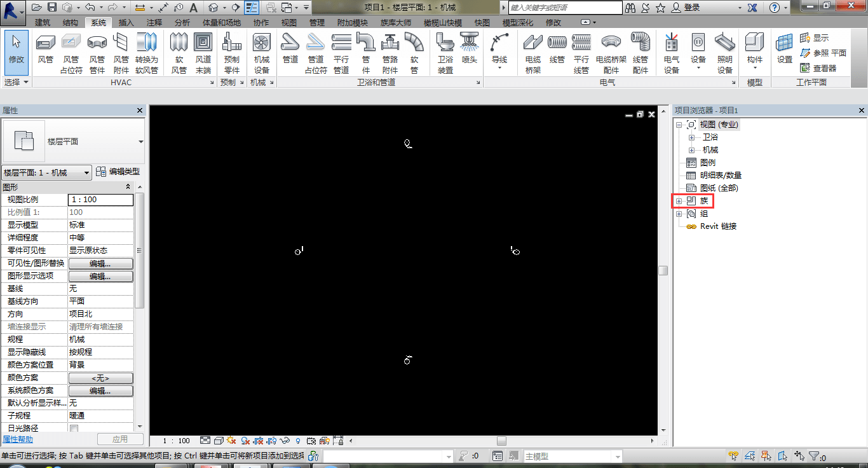Image resolution: width=868 pixels, height=468 pixels.
Task: Expand the 构件 component dropdown
Action: (754, 67)
